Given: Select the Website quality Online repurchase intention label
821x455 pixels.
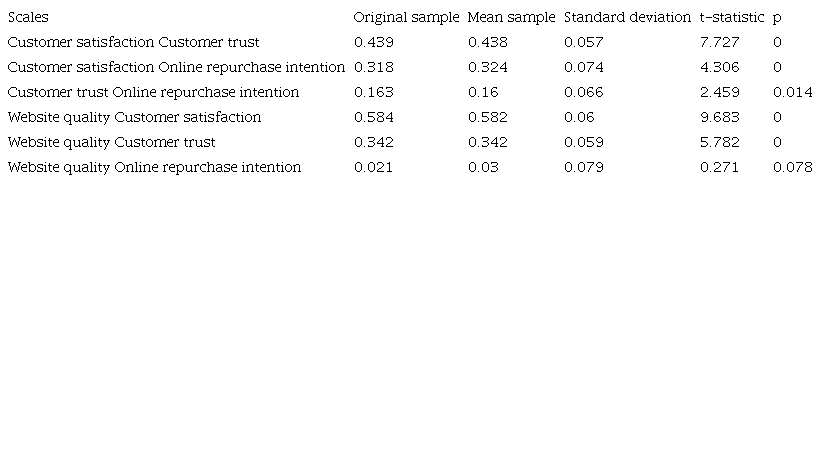Looking at the screenshot, I should [x=154, y=168].
